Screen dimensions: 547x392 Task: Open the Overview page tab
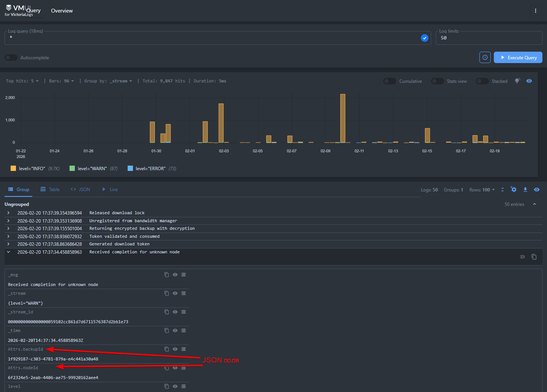click(x=62, y=11)
